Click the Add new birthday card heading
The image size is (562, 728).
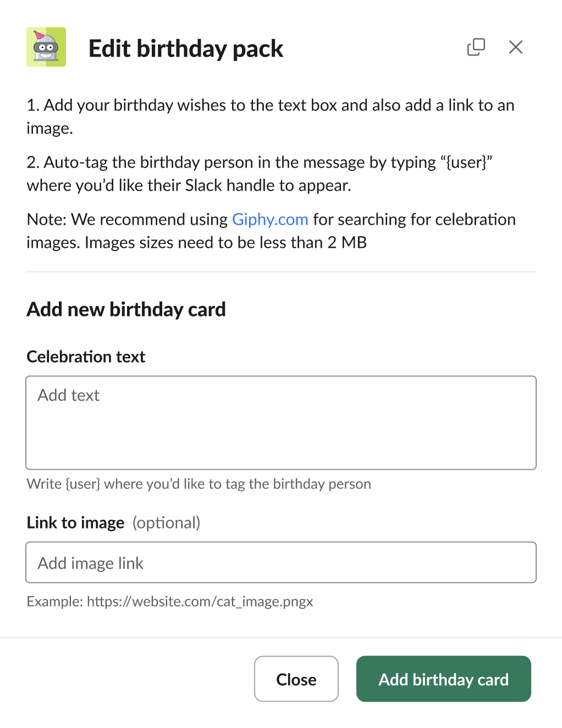126,309
